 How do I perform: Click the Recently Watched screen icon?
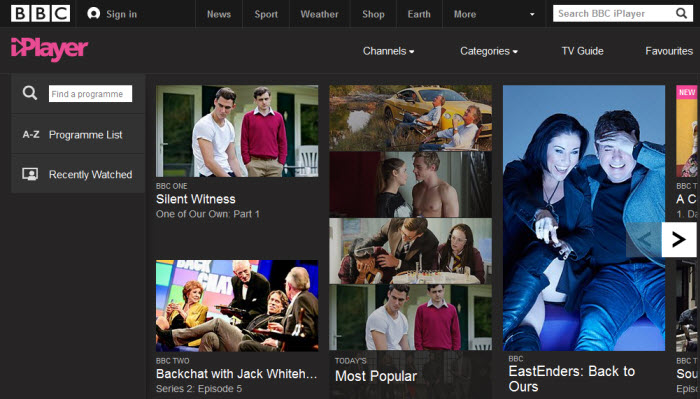[30, 174]
